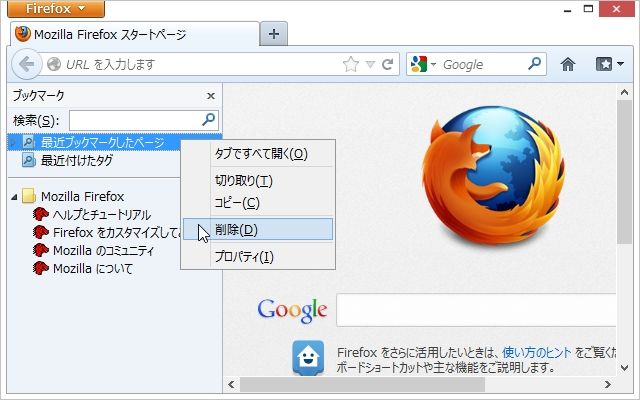Click the horizontal scrollbar left arrow
This screenshot has width=640, height=400.
pos(231,384)
